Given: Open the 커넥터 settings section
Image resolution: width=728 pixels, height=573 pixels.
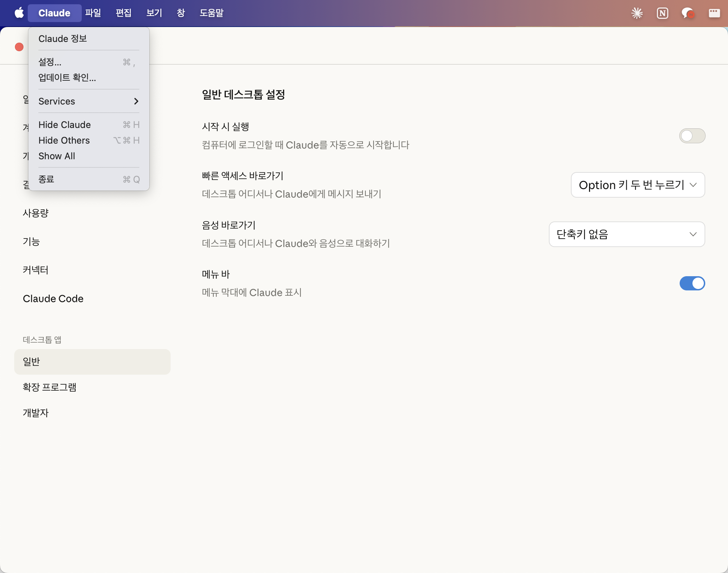Looking at the screenshot, I should click(x=36, y=270).
